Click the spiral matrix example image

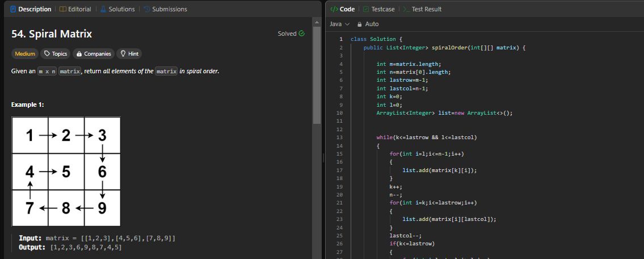pyautogui.click(x=66, y=172)
